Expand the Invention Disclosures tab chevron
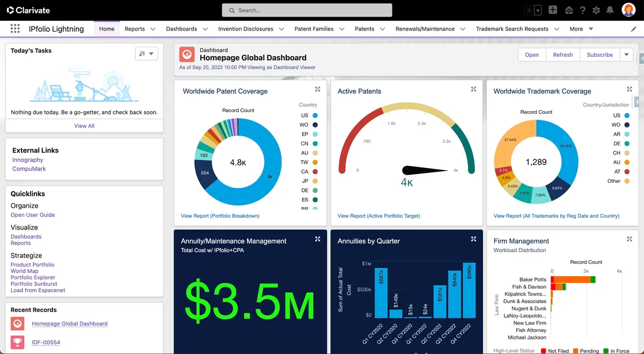 (x=281, y=29)
